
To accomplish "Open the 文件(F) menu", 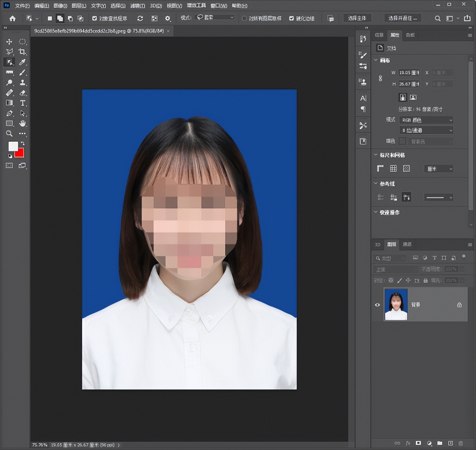I will (x=22, y=6).
